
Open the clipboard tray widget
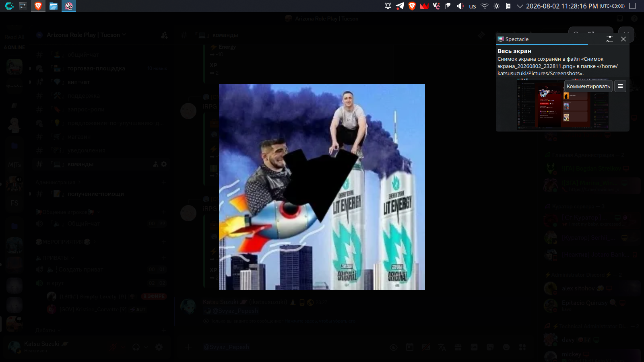(x=448, y=6)
